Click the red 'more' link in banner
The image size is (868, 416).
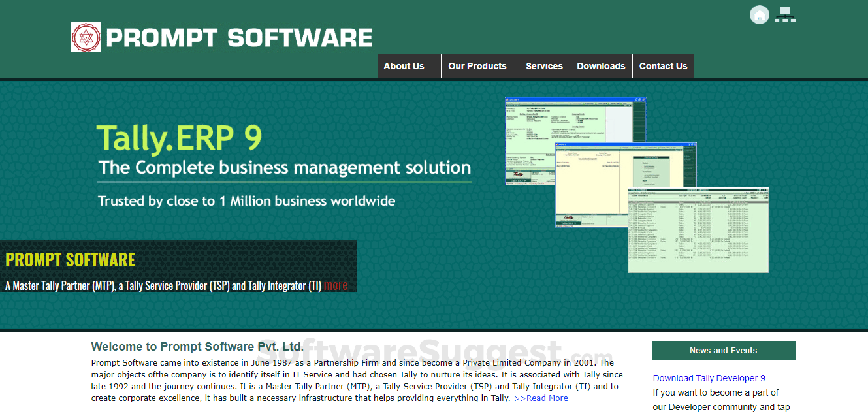[336, 285]
